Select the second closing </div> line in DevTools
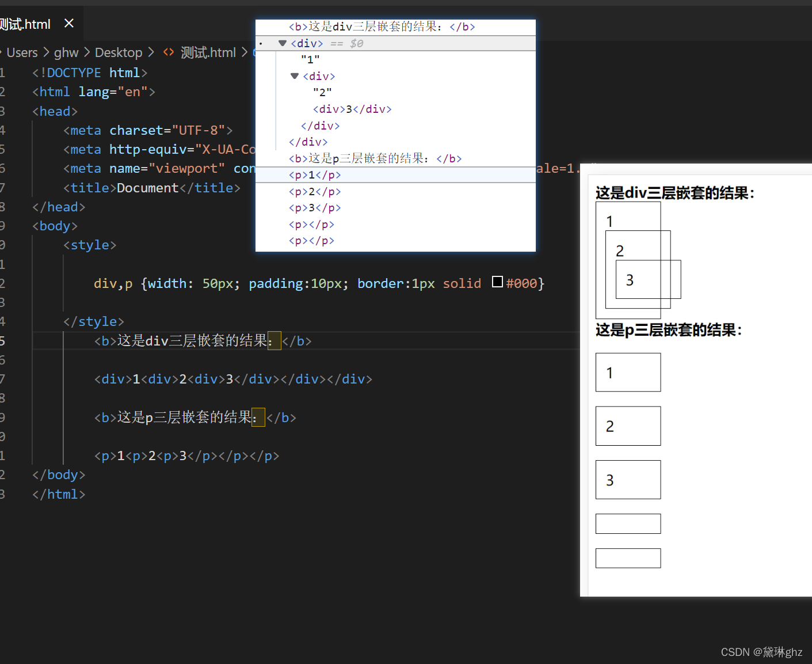The image size is (812, 664). tap(308, 142)
